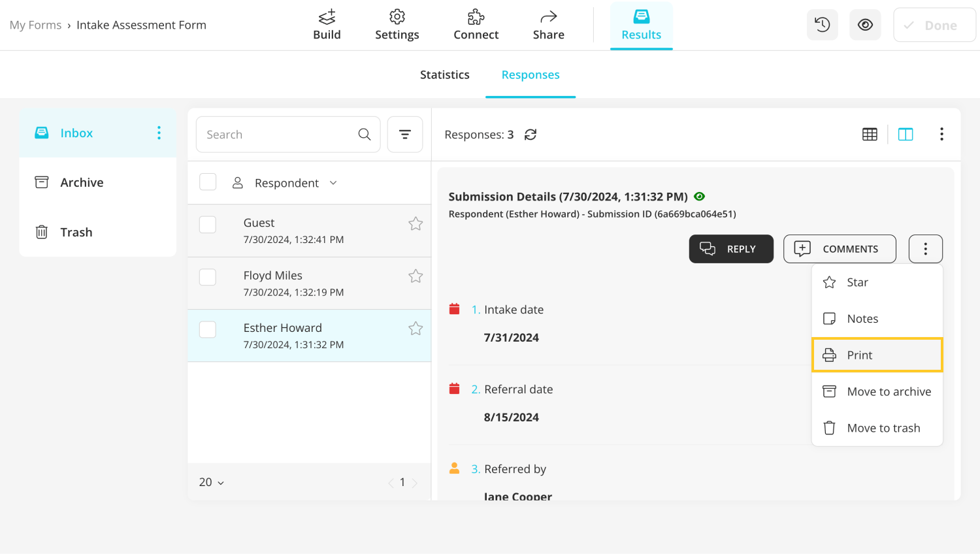Preview the form using the eye icon
Viewport: 980px width, 554px height.
[x=865, y=24]
